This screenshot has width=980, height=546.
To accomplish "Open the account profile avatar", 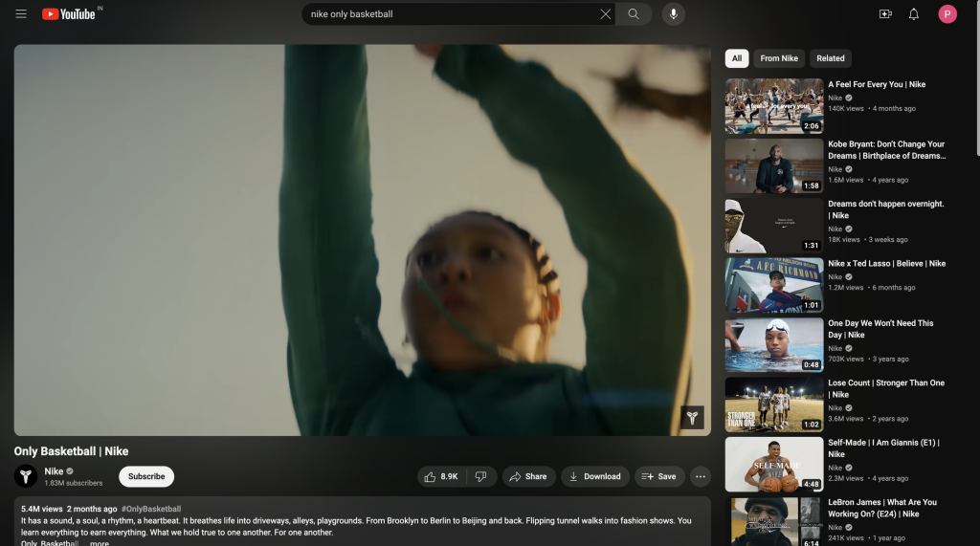I will 947,14.
